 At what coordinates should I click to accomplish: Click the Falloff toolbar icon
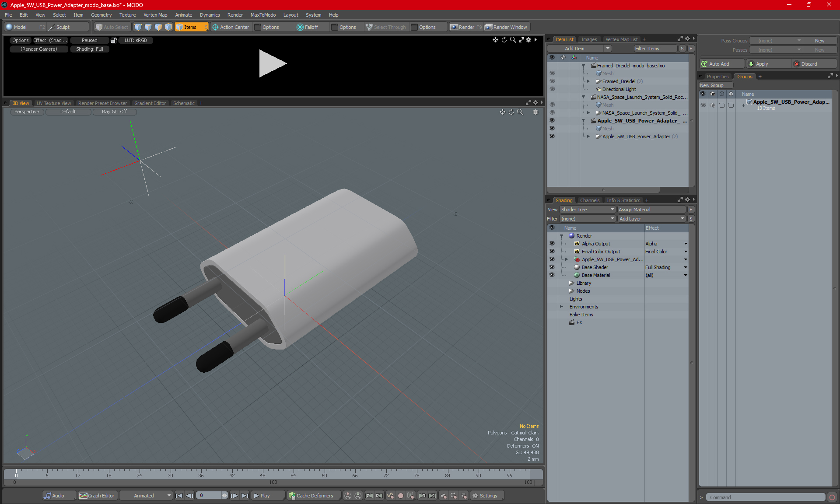click(x=300, y=27)
